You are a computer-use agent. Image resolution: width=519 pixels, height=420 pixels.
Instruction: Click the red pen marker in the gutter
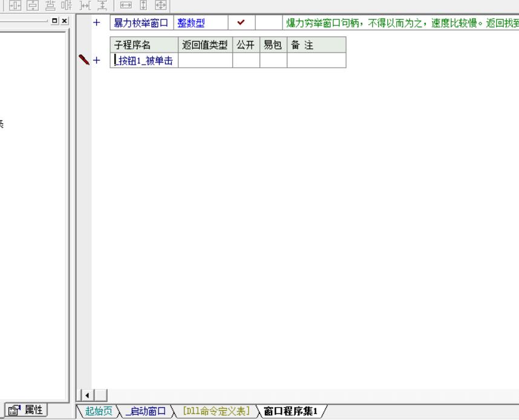coord(84,59)
